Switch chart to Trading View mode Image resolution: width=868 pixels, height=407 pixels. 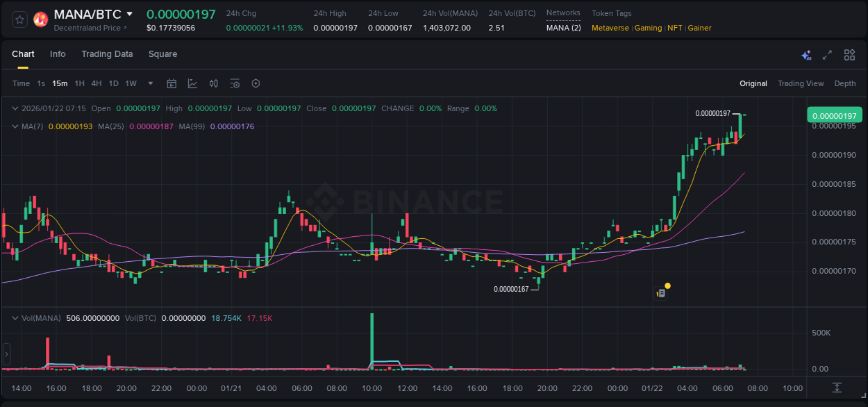coord(801,83)
